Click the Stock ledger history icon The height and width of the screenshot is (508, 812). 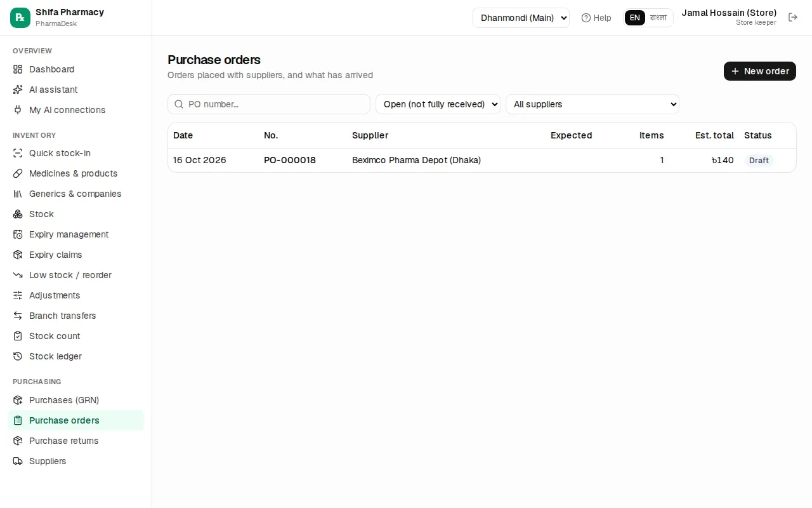18,356
